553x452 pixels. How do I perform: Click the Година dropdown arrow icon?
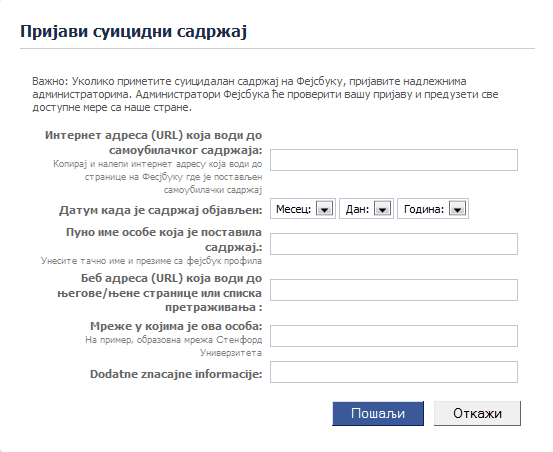(x=457, y=209)
